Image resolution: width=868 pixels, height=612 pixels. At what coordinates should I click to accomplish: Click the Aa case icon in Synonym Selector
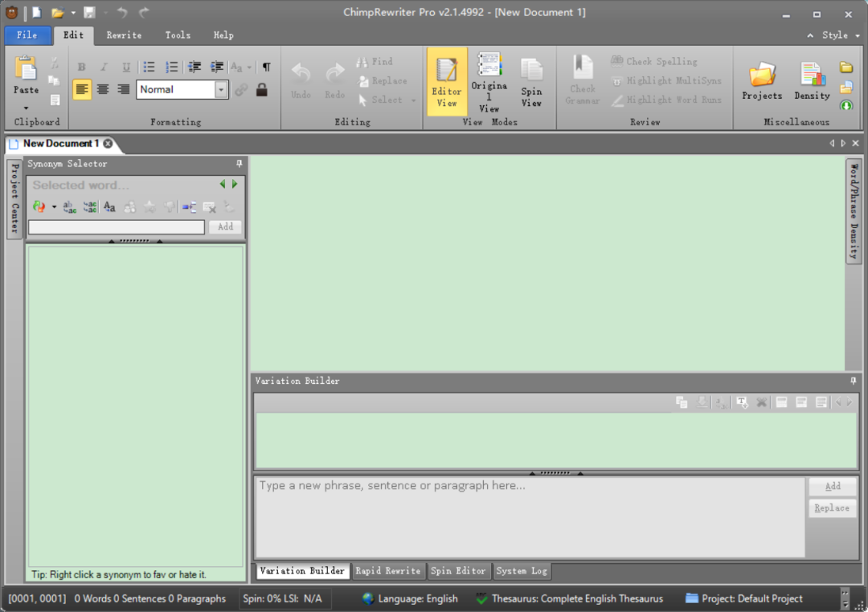pos(109,207)
